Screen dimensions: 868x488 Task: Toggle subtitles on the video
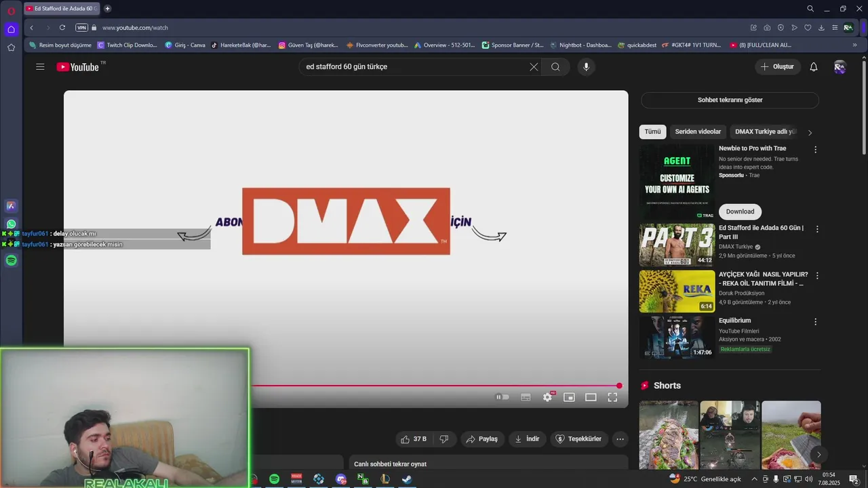[526, 397]
